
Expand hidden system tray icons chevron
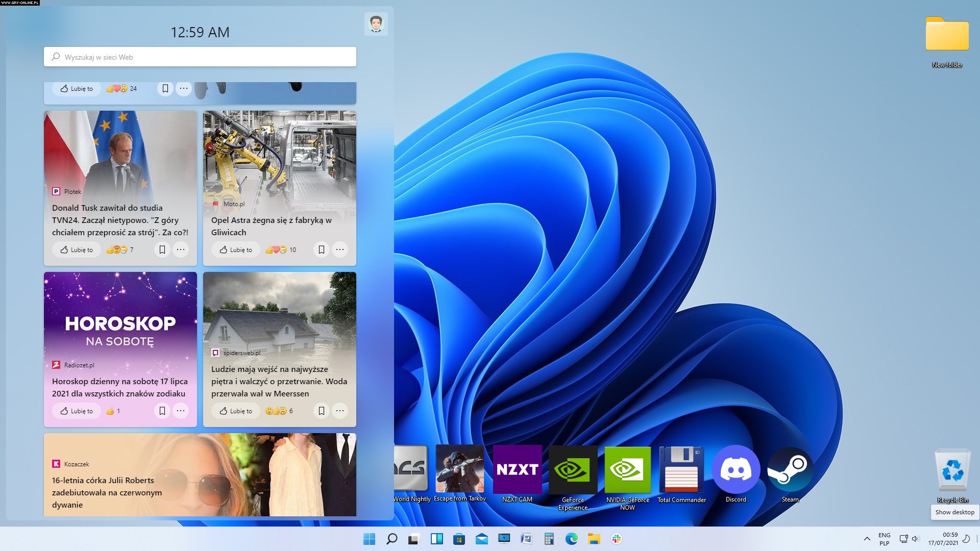(867, 539)
